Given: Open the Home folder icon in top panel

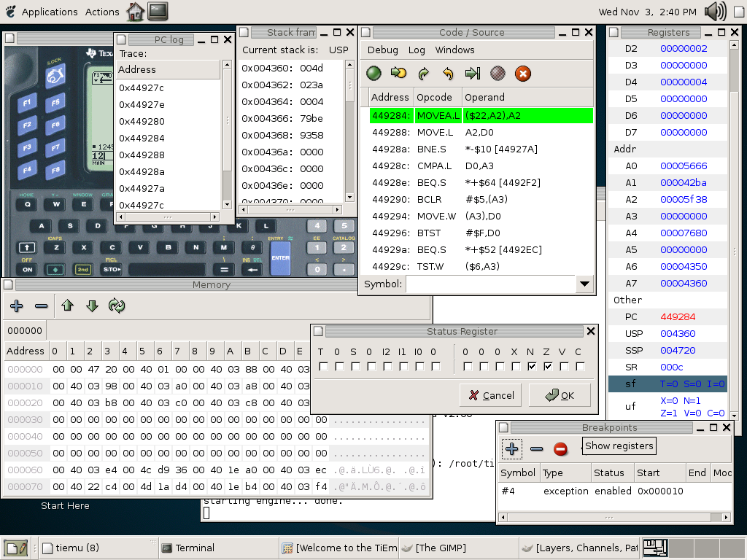Looking at the screenshot, I should pyautogui.click(x=135, y=12).
